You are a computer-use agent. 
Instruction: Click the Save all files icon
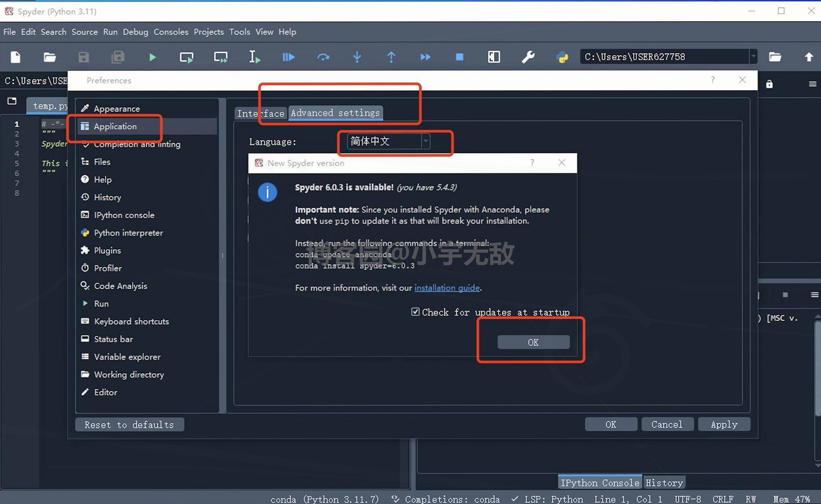(118, 57)
